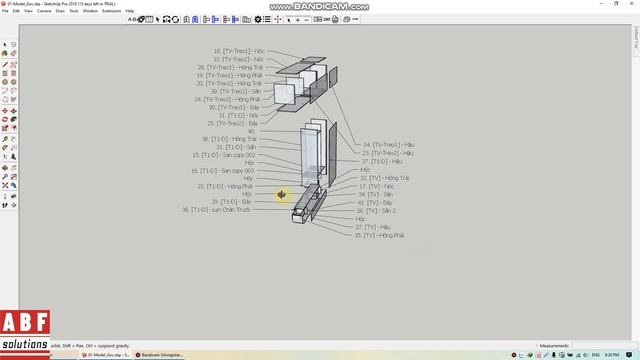Click label '32. [TV] - Hông Trái'
Screen dimensions: 640x360
(x=384, y=178)
